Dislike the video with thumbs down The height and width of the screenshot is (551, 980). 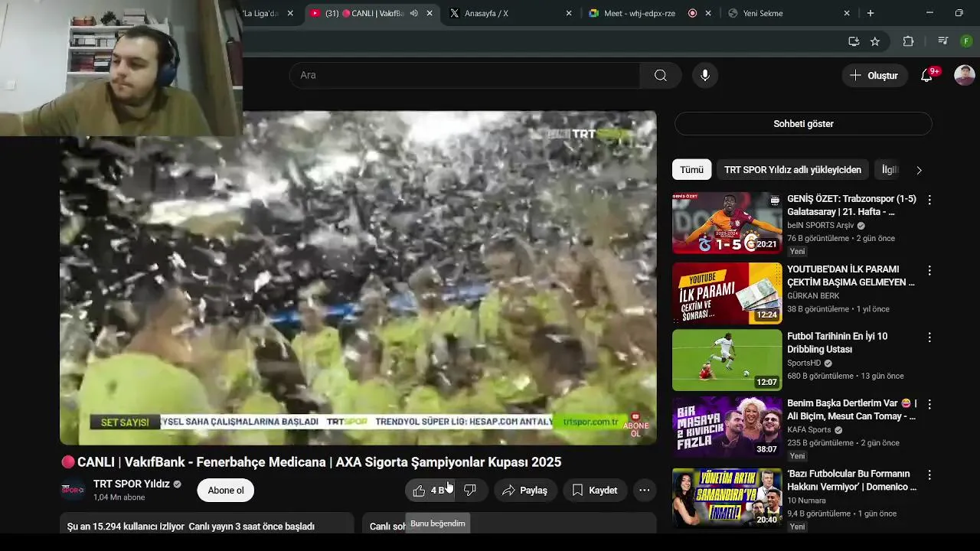point(470,491)
